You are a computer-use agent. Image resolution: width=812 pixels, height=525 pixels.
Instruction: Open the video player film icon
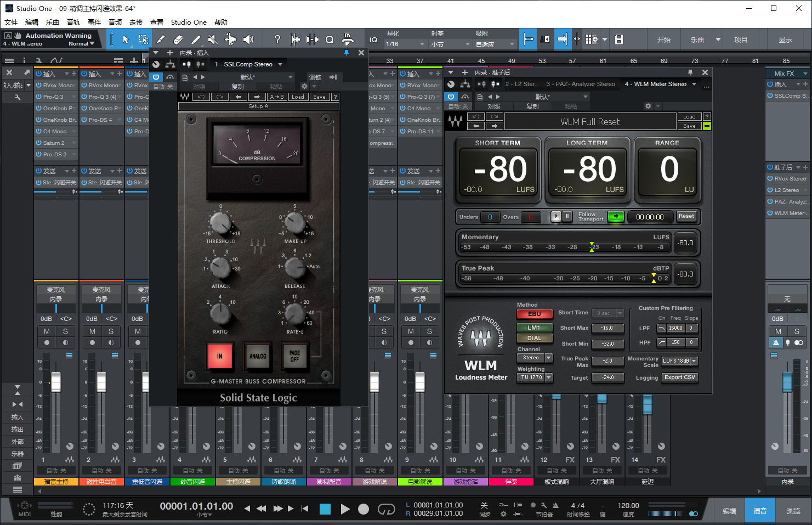click(619, 39)
